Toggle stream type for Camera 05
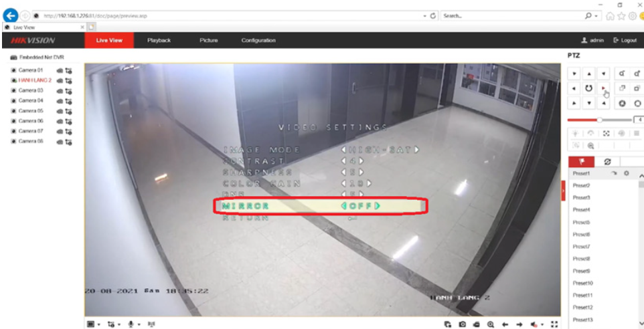This screenshot has width=644, height=329. 68,111
